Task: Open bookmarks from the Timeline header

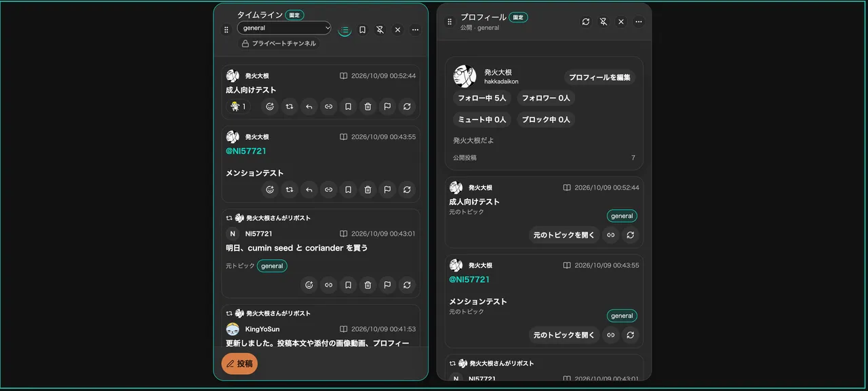Action: 363,30
